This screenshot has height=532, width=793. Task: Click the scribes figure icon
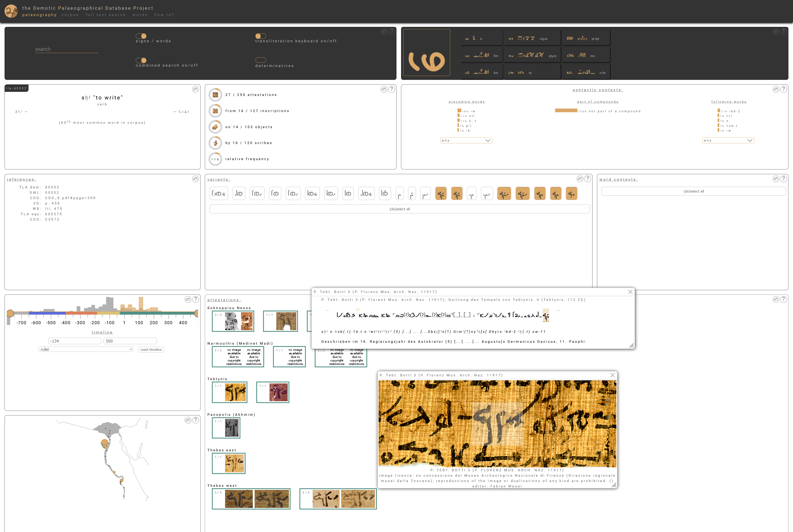tap(215, 143)
